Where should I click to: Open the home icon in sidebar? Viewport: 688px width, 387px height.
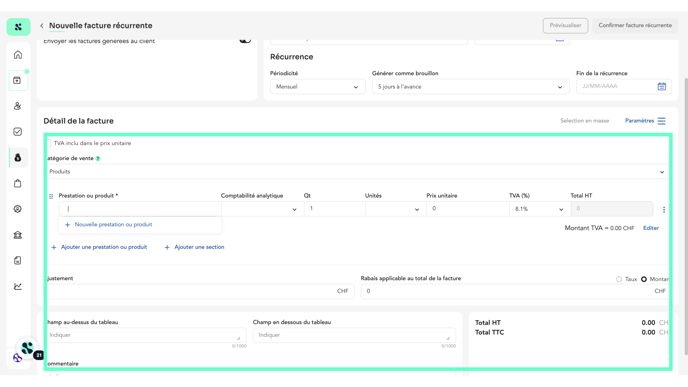click(18, 55)
